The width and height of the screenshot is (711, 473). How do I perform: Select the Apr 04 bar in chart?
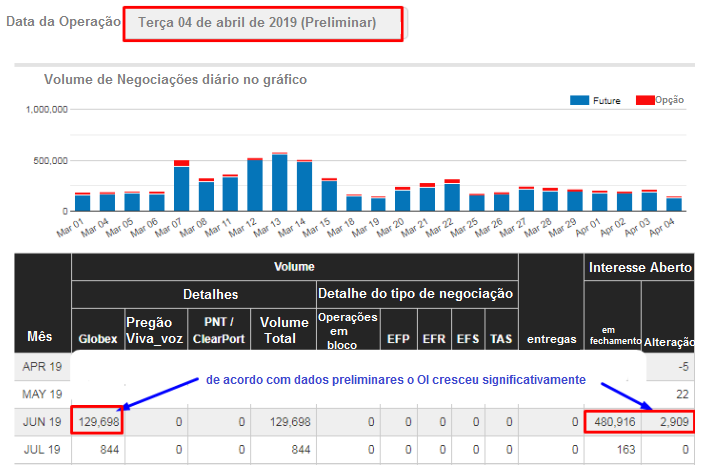pyautogui.click(x=673, y=204)
